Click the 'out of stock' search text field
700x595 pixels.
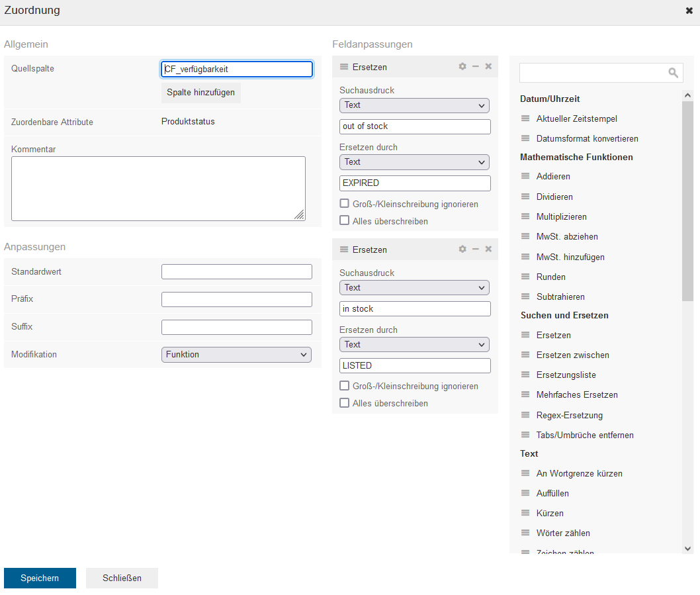416,126
